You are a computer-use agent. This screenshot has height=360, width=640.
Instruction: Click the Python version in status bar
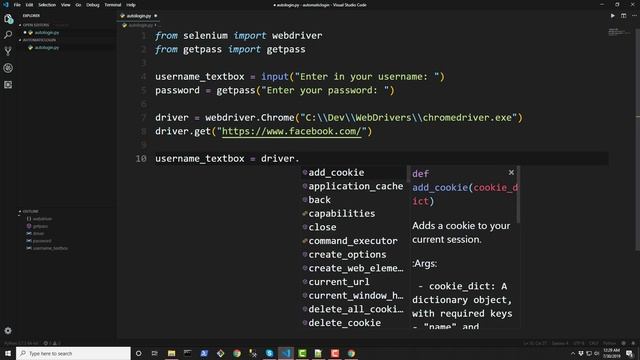pyautogui.click(x=21, y=343)
